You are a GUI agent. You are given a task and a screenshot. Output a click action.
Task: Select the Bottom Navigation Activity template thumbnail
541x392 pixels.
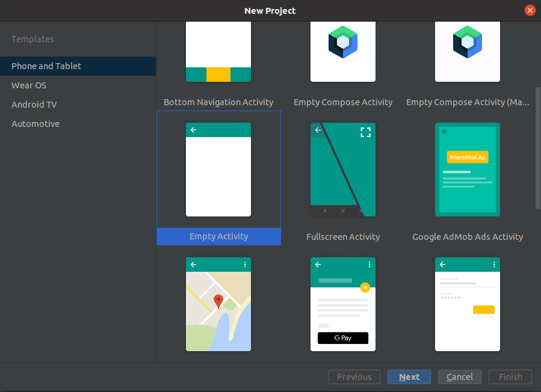pos(218,52)
